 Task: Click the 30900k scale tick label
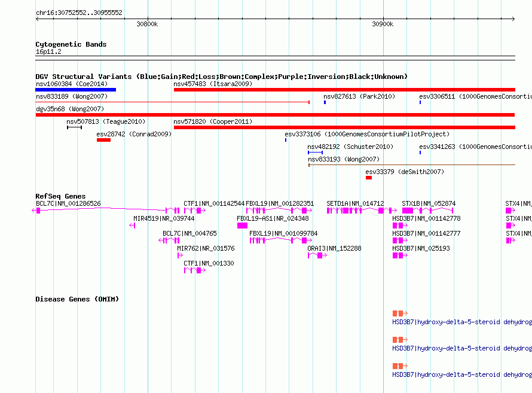(383, 24)
